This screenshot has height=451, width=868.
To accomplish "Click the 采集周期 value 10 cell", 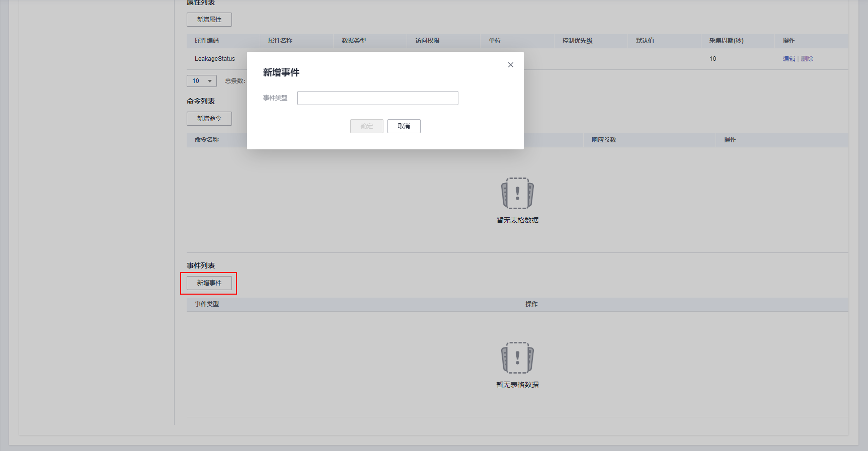I will coord(713,59).
